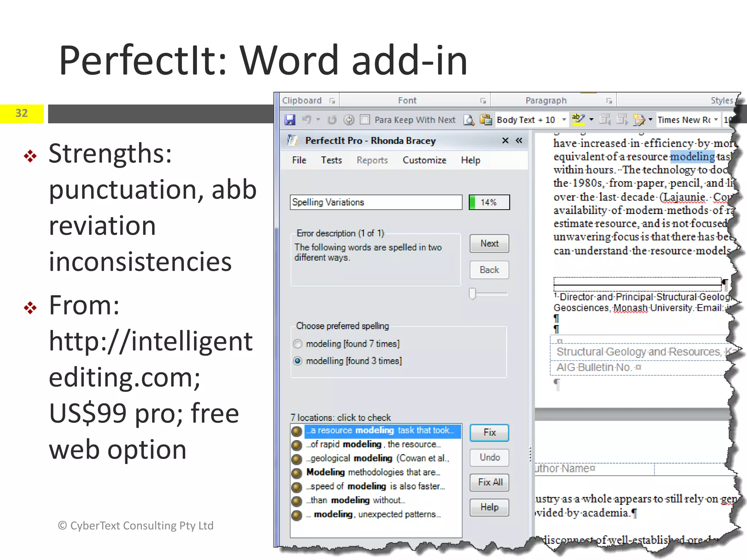Click the Spelling Variations test field
This screenshot has width=747, height=560.
click(x=376, y=202)
